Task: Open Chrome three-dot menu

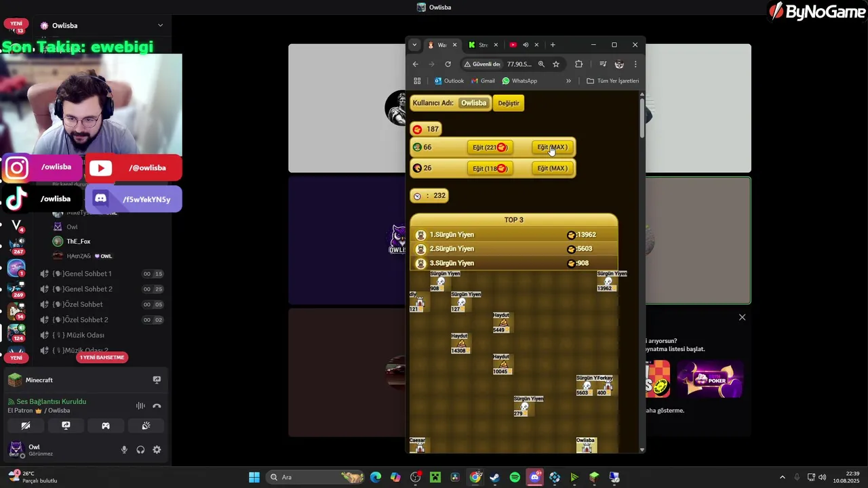Action: tap(635, 64)
